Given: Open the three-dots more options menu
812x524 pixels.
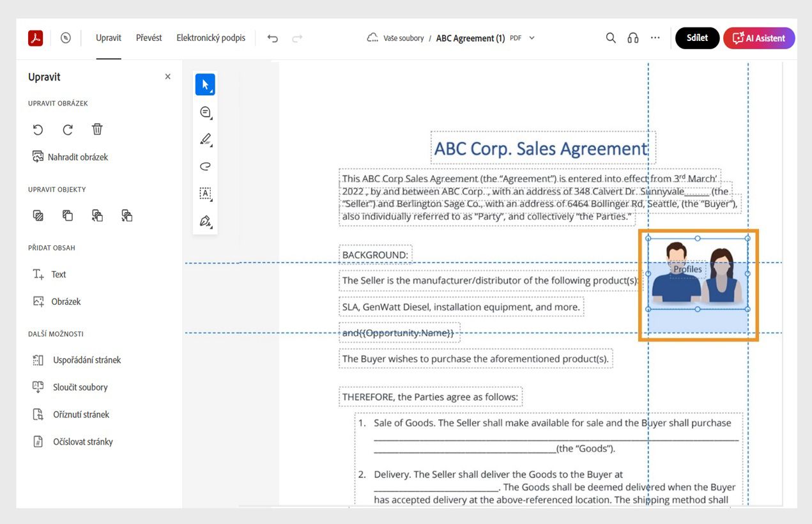Looking at the screenshot, I should tap(655, 38).
